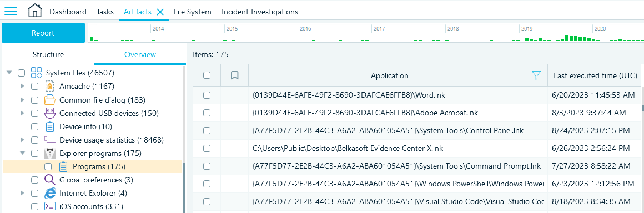Check the Global preferences checkbox
The image size is (644, 213).
pyautogui.click(x=35, y=180)
